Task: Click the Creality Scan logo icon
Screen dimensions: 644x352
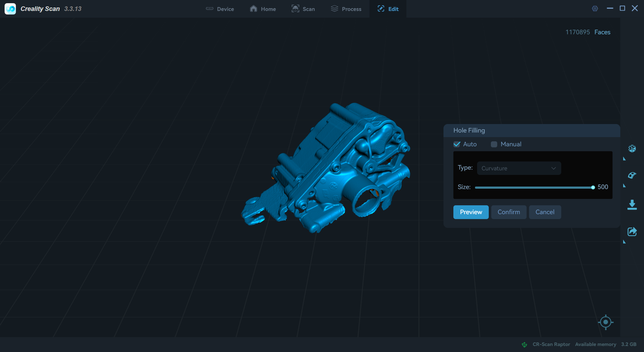Action: 10,9
